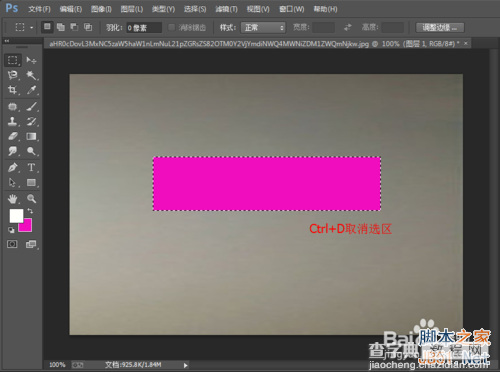The height and width of the screenshot is (372, 500).
Task: Select the Zoom tool
Action: click(31, 199)
